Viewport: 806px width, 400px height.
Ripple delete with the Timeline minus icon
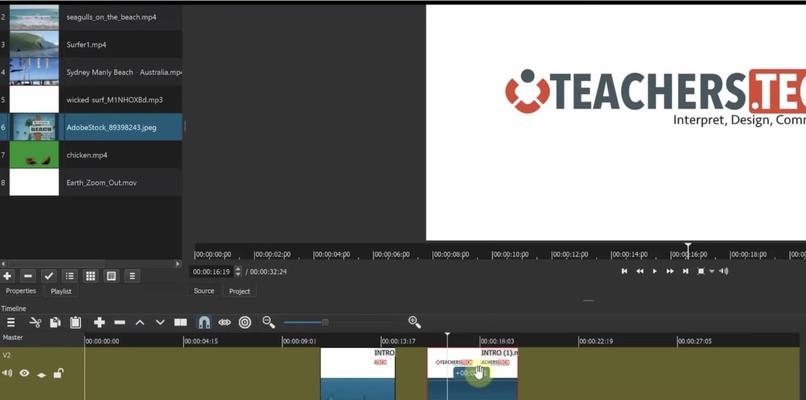(x=120, y=322)
